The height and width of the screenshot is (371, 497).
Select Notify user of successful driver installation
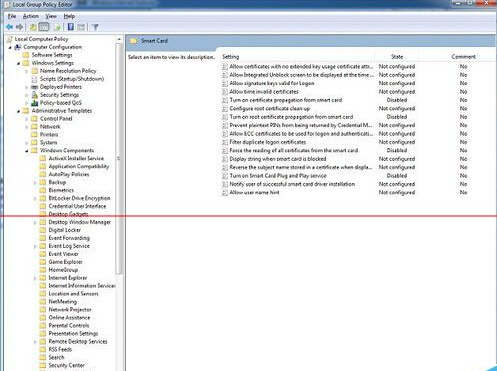click(292, 184)
